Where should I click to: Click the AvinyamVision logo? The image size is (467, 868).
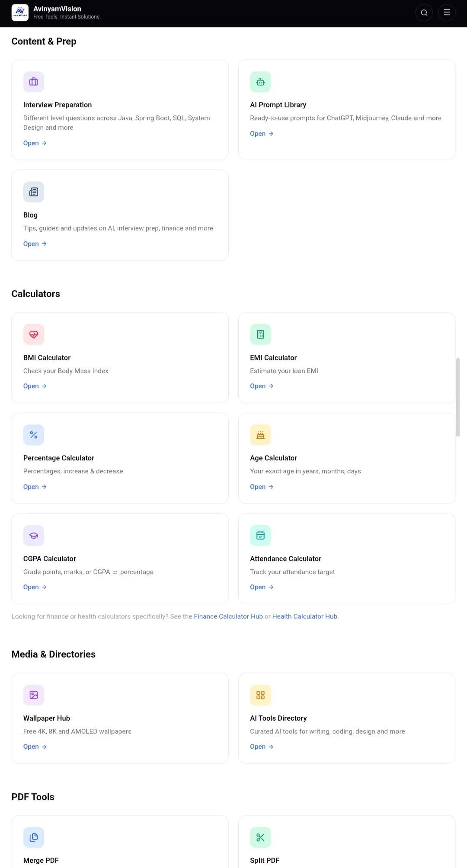coord(20,13)
